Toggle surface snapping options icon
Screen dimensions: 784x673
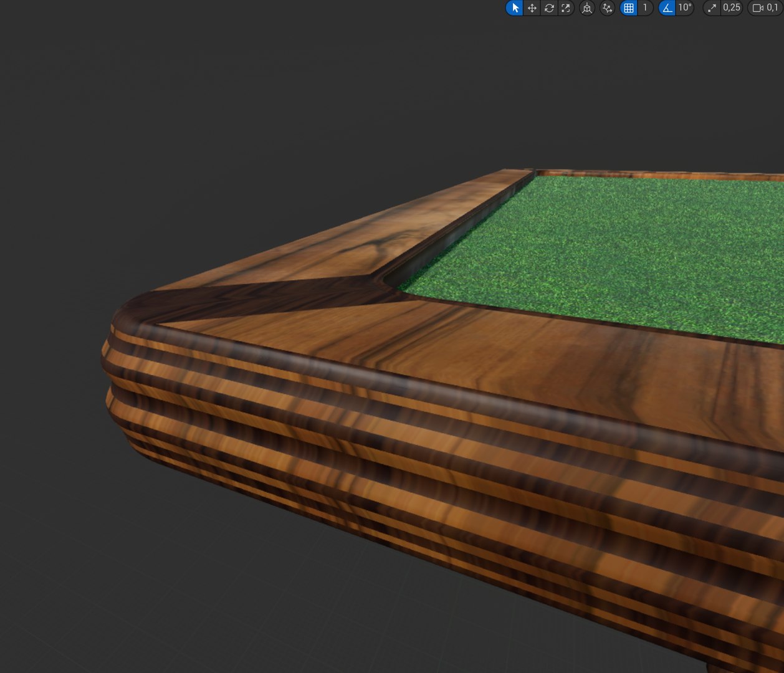pyautogui.click(x=607, y=8)
